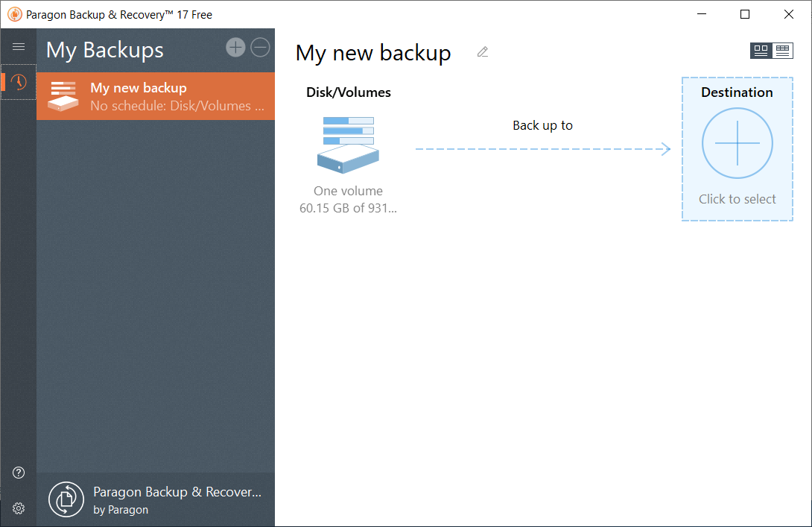Maximize the Paragon application window
Image resolution: width=812 pixels, height=527 pixels.
click(745, 14)
